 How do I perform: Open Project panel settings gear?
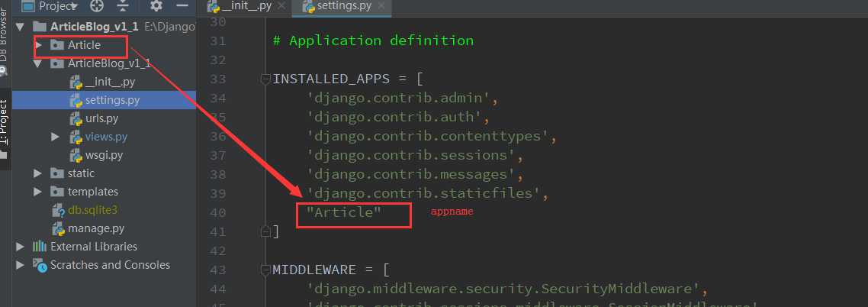156,6
